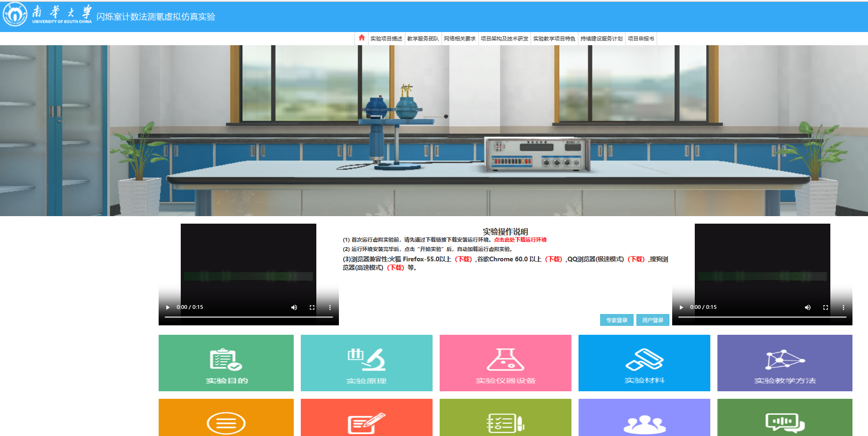Mute the right video player
This screenshot has height=436, width=868.
(x=808, y=307)
